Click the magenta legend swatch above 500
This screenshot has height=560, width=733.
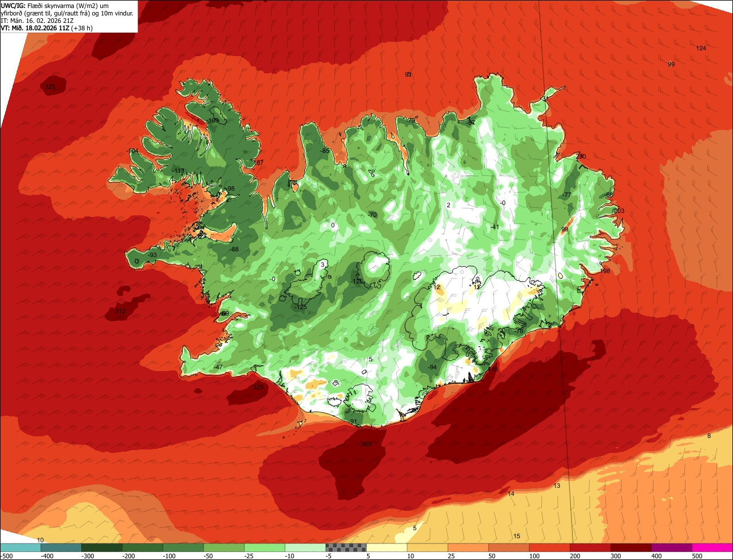pos(712,547)
